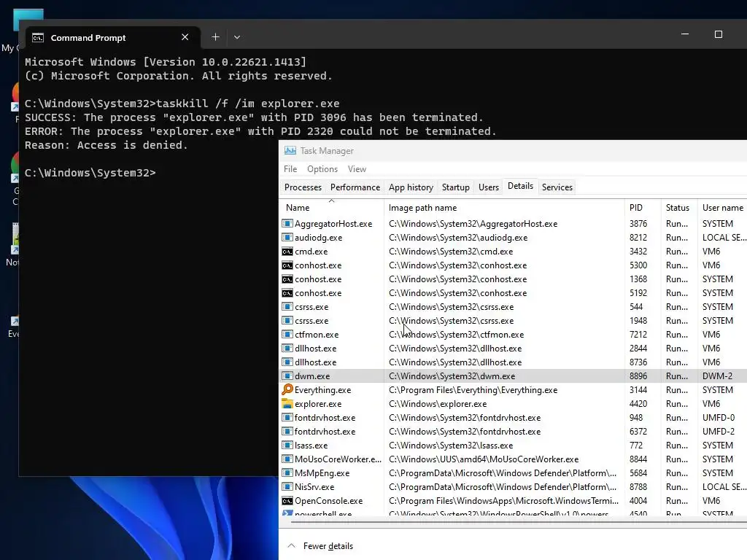Switch to the Performance tab
The width and height of the screenshot is (747, 560).
(355, 187)
